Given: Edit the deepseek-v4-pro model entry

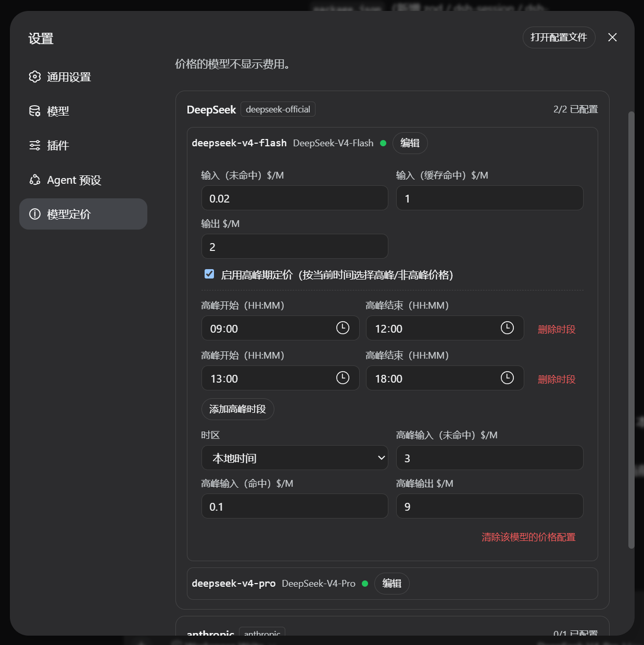Looking at the screenshot, I should (x=392, y=584).
